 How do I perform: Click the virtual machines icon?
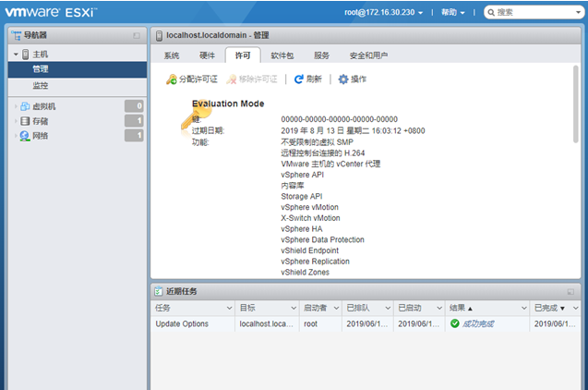click(x=25, y=106)
